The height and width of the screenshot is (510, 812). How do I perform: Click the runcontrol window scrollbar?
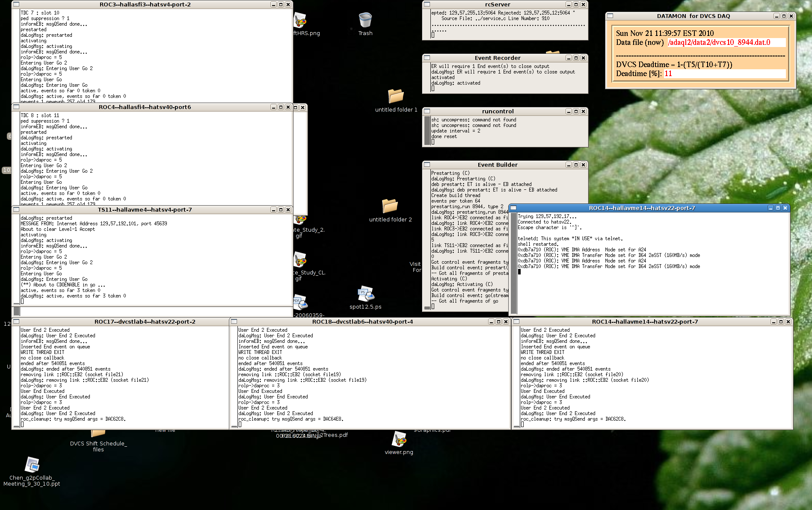point(427,131)
